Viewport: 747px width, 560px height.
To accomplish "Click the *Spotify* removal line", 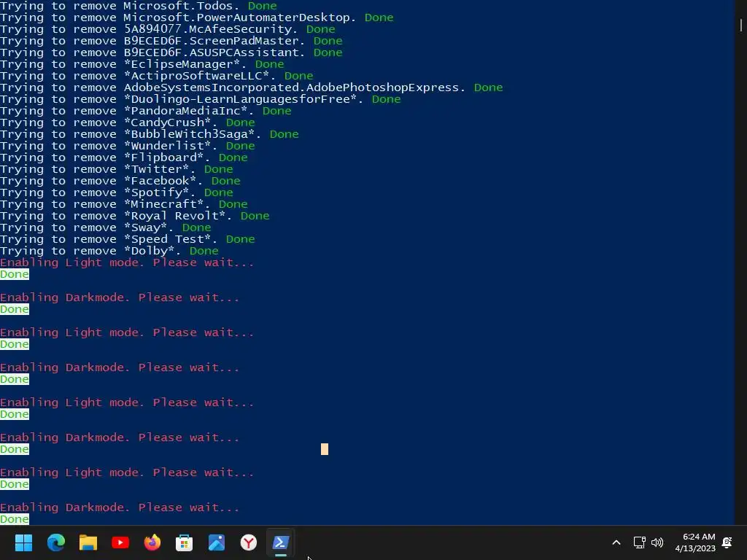I will pyautogui.click(x=117, y=192).
